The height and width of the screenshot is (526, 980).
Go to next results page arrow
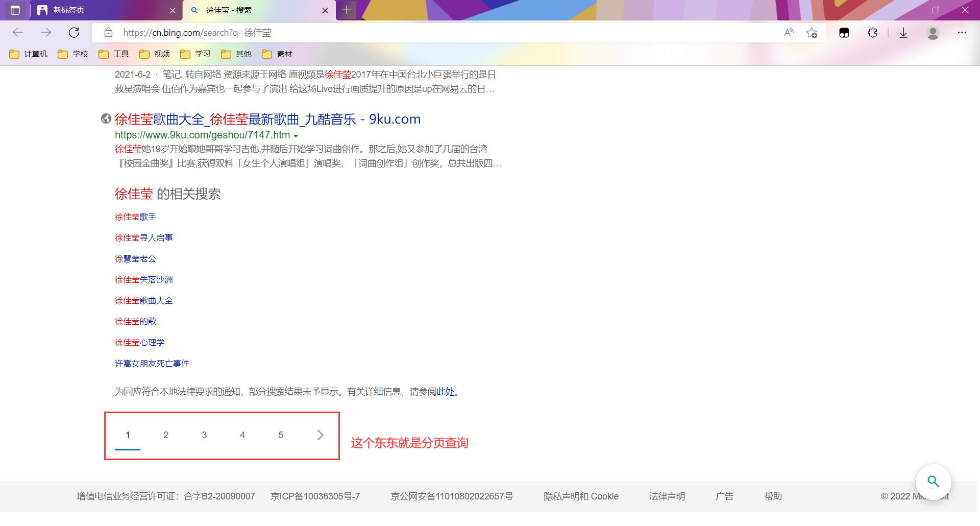click(320, 435)
